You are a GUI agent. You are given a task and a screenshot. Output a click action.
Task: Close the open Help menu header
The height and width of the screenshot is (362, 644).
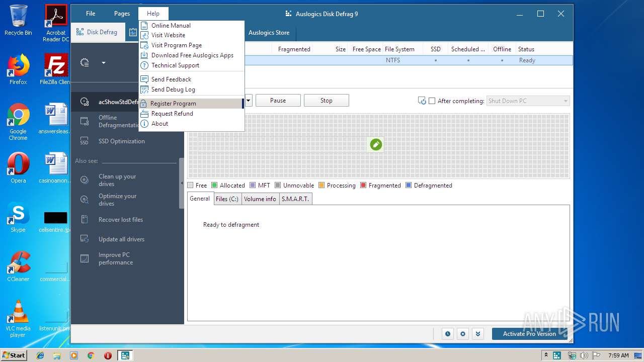[x=153, y=14]
